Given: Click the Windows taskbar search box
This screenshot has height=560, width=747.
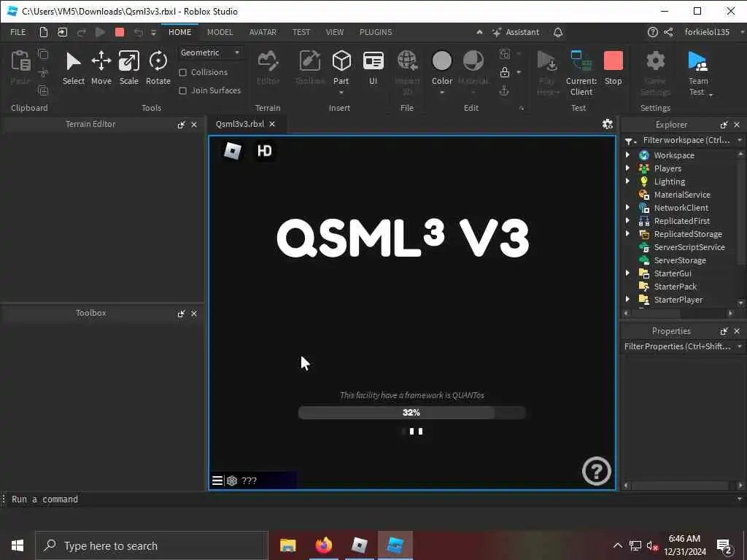Looking at the screenshot, I should click(152, 545).
